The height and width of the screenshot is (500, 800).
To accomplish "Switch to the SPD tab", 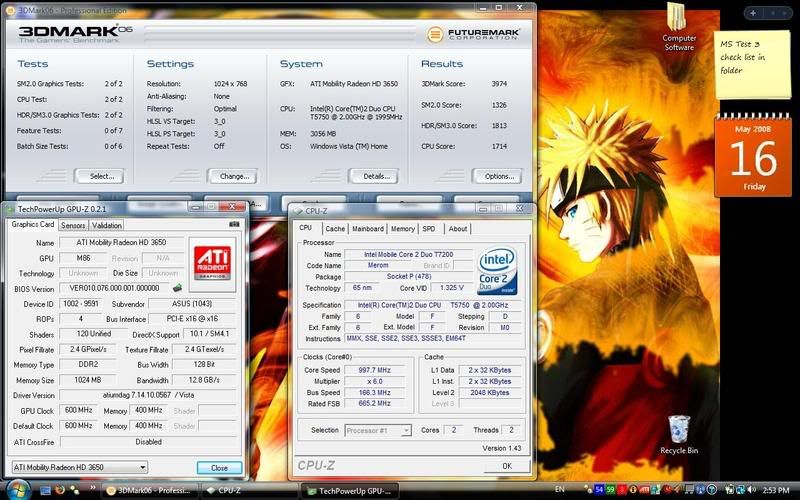I will point(429,229).
